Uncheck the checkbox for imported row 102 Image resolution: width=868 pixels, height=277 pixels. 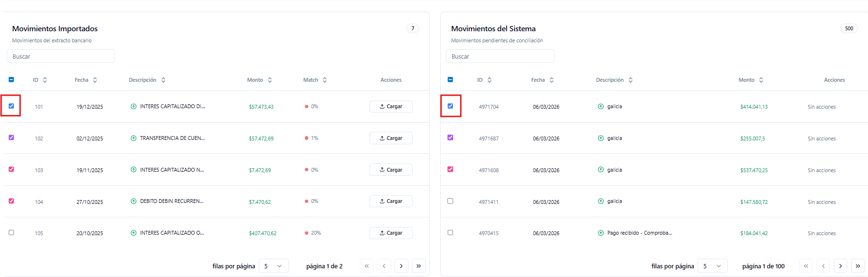click(12, 138)
